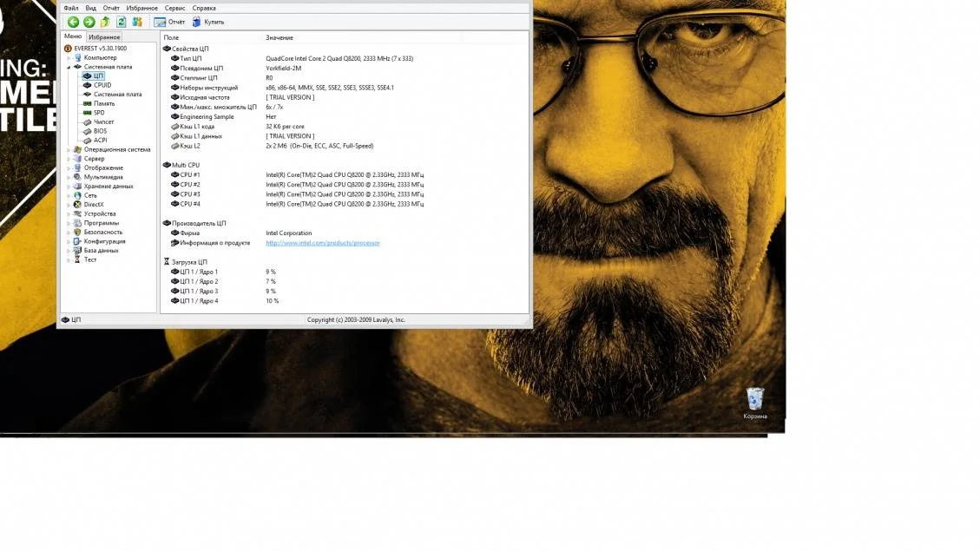Switch to the Избранное sidebar tab
The width and height of the screenshot is (980, 551).
pos(104,36)
